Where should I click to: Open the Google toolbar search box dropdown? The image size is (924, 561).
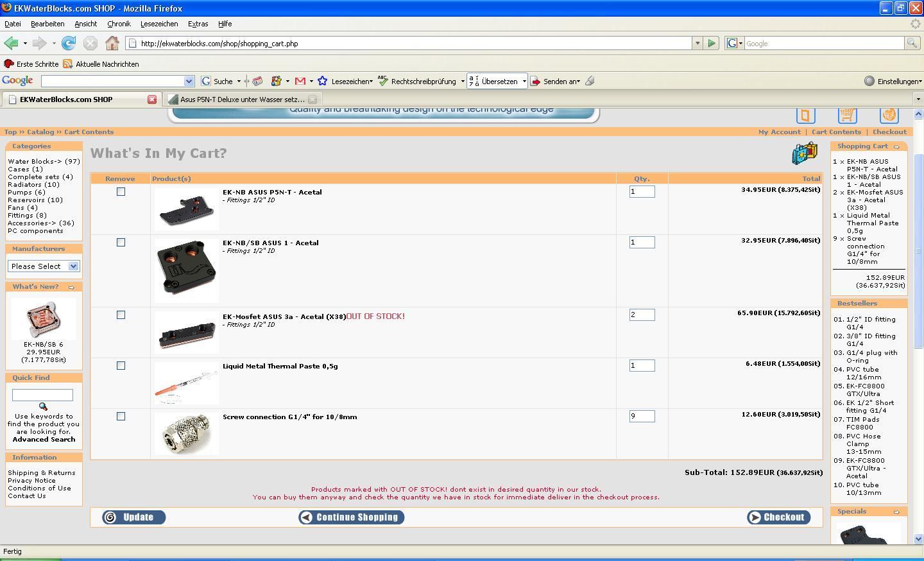click(x=189, y=82)
